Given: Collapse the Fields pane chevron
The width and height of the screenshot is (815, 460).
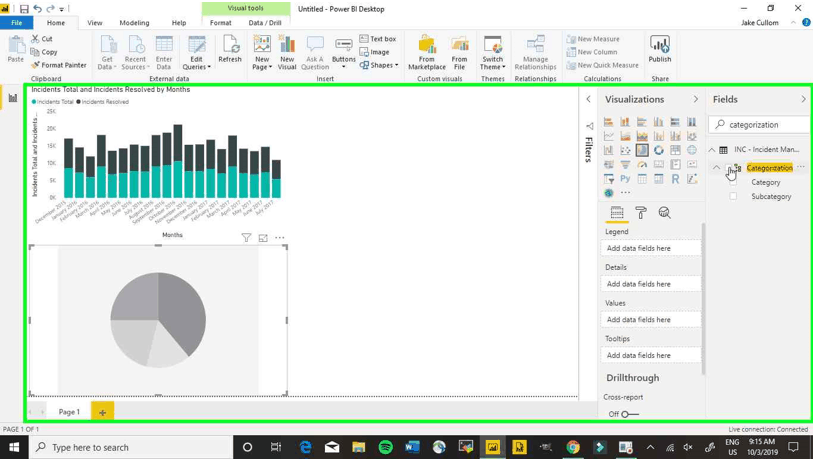Looking at the screenshot, I should coord(803,99).
